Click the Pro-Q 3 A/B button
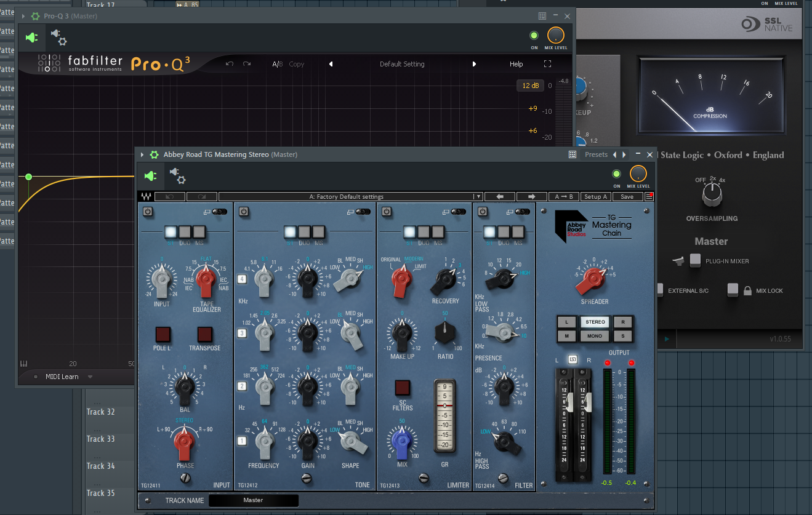The height and width of the screenshot is (515, 812). pos(278,64)
